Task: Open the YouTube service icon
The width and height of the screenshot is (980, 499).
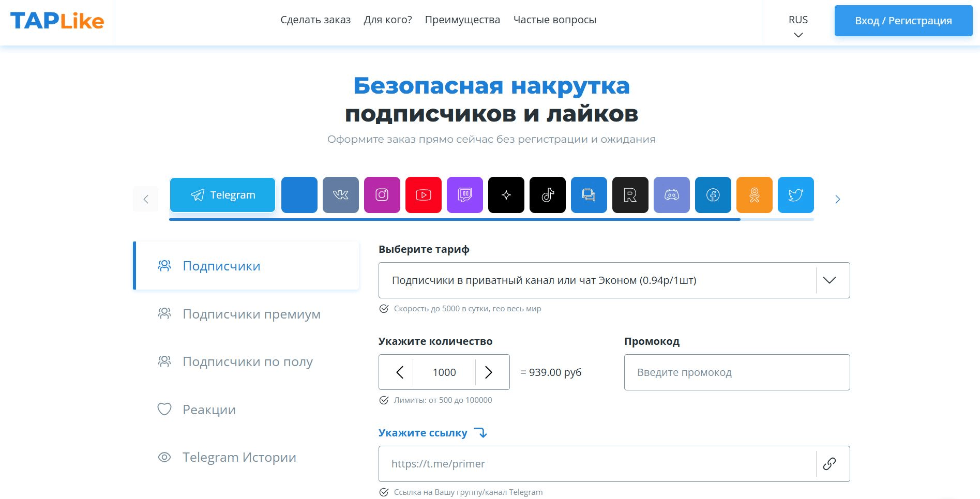Action: point(424,195)
